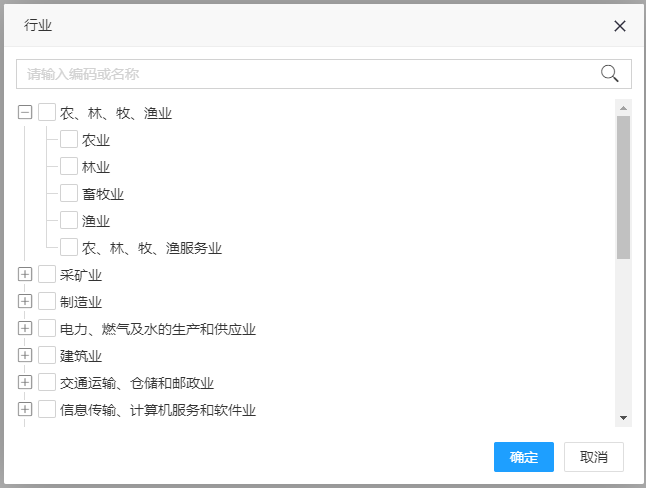The width and height of the screenshot is (646, 488).
Task: Expand the 采矿业 node
Action: coord(25,275)
